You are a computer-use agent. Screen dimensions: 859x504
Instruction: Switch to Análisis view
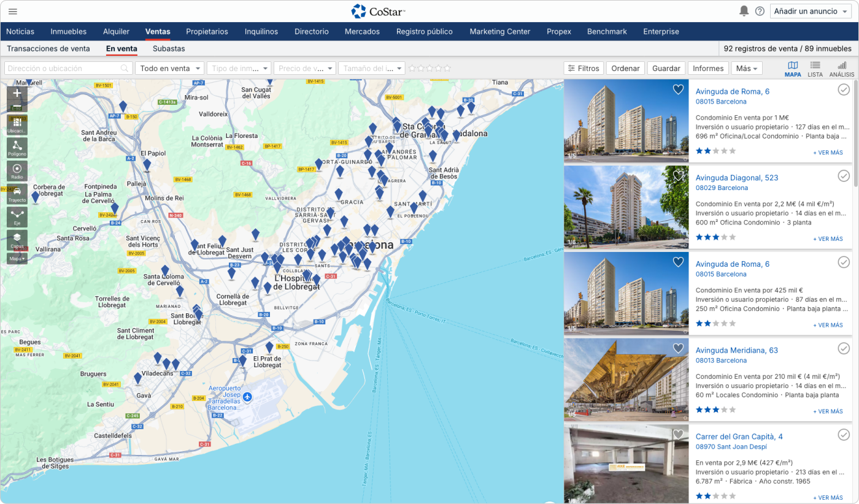(841, 69)
